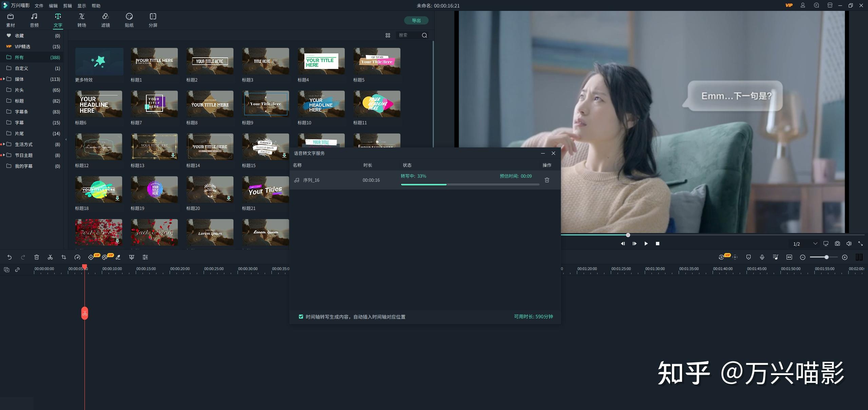Select the 标题6 title thumbnail
This screenshot has width=868, height=410.
[x=98, y=104]
